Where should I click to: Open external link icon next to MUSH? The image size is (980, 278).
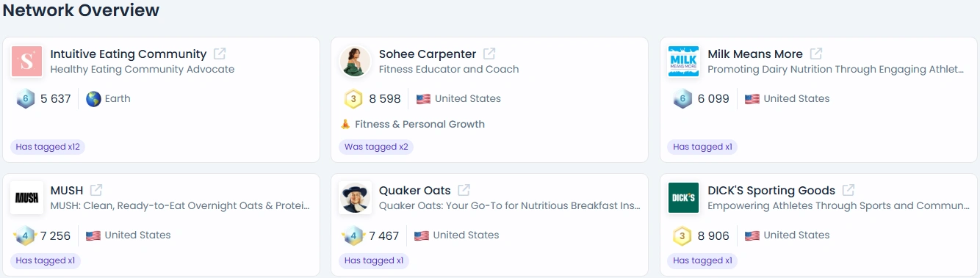tap(96, 190)
